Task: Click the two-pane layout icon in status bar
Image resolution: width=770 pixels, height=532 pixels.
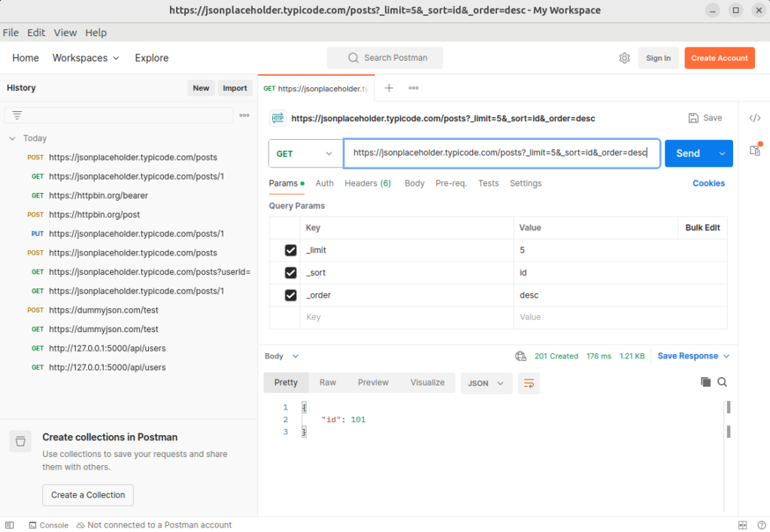Action: [742, 525]
